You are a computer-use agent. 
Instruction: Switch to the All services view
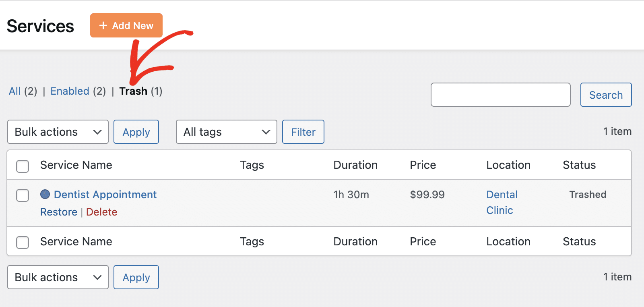click(15, 91)
